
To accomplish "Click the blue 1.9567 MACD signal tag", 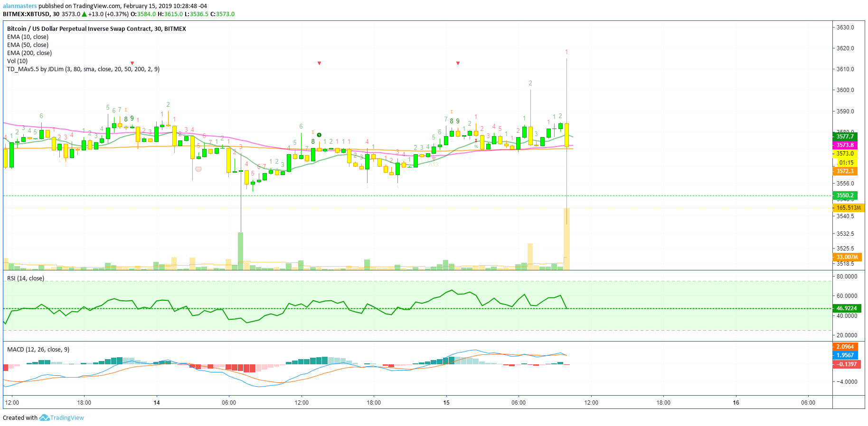I will point(845,355).
